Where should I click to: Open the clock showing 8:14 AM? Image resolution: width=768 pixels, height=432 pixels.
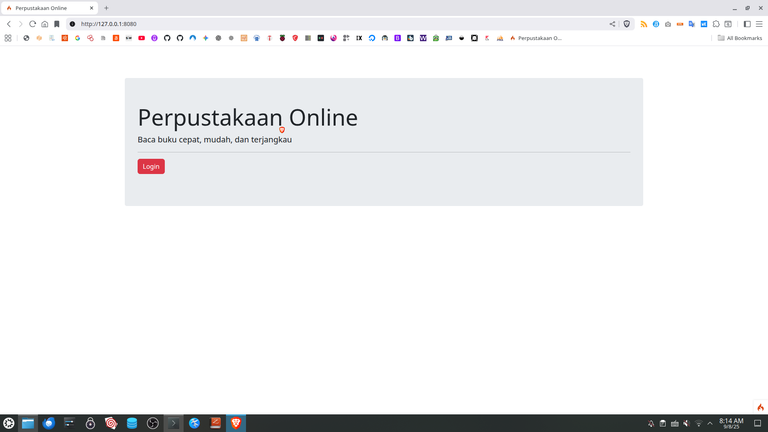point(731,423)
